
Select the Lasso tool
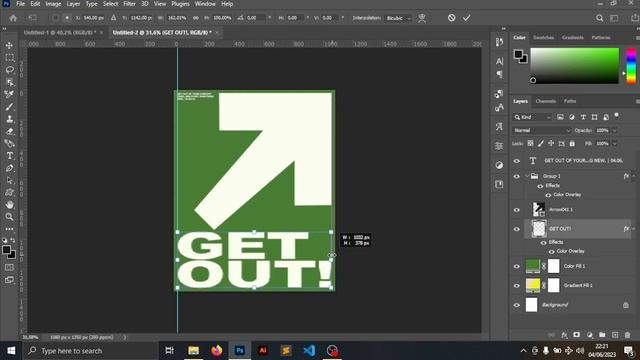pos(9,70)
